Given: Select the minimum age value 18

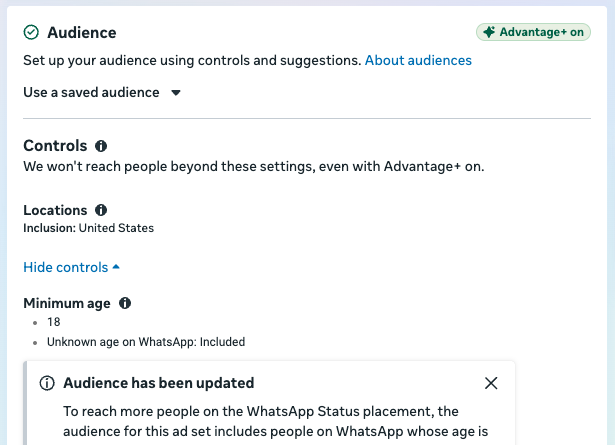Looking at the screenshot, I should (54, 322).
